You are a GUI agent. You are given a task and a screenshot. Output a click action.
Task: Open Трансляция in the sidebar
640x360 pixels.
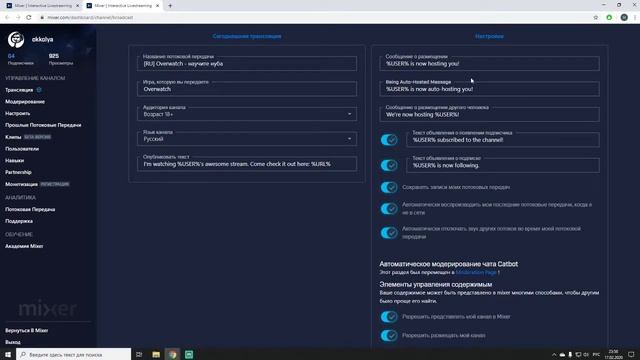click(x=19, y=90)
